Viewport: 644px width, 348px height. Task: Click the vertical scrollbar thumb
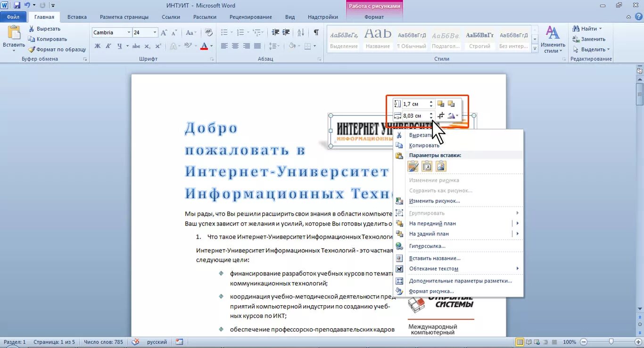(x=640, y=93)
